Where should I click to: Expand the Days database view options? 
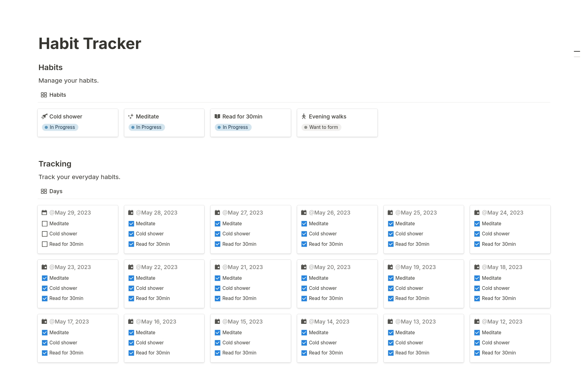[56, 191]
